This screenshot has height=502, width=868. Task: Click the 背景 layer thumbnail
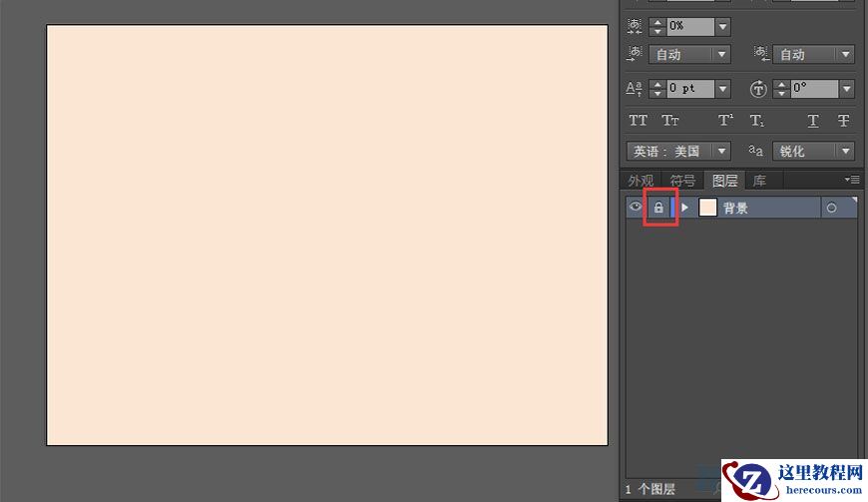708,208
